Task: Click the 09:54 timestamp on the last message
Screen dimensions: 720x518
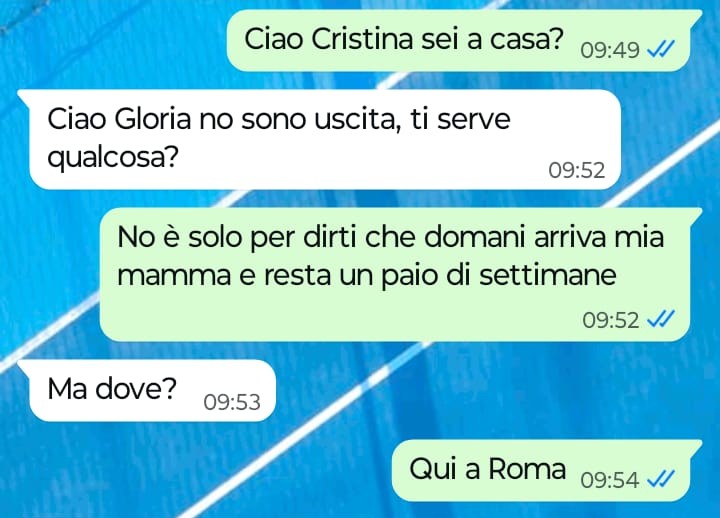Action: coord(609,480)
